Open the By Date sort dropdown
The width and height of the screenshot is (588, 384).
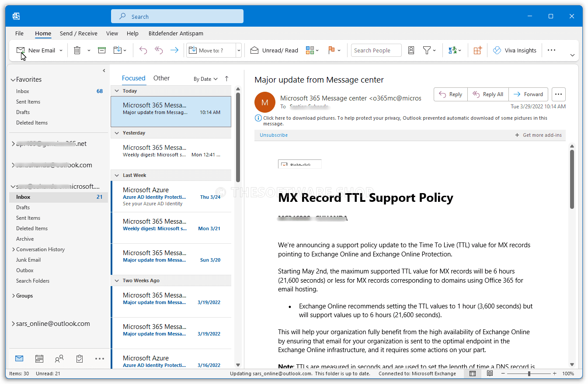(205, 79)
